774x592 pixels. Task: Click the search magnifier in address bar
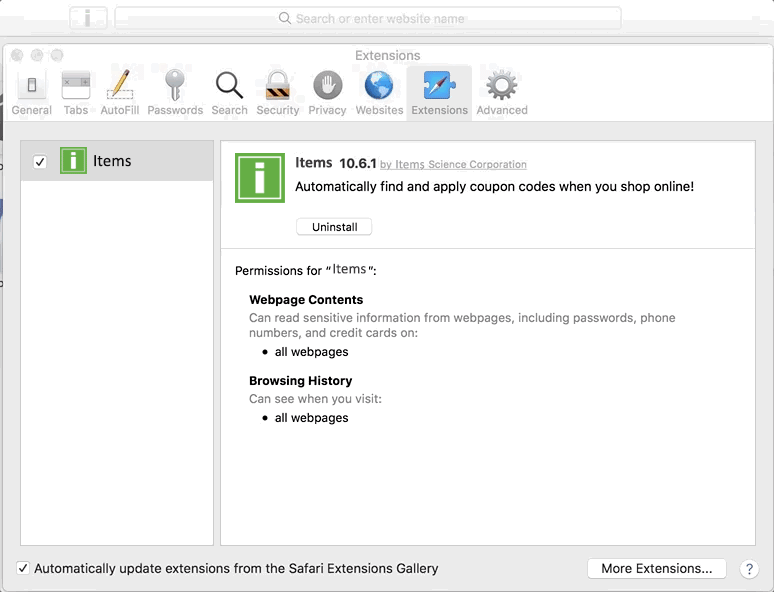click(x=284, y=18)
